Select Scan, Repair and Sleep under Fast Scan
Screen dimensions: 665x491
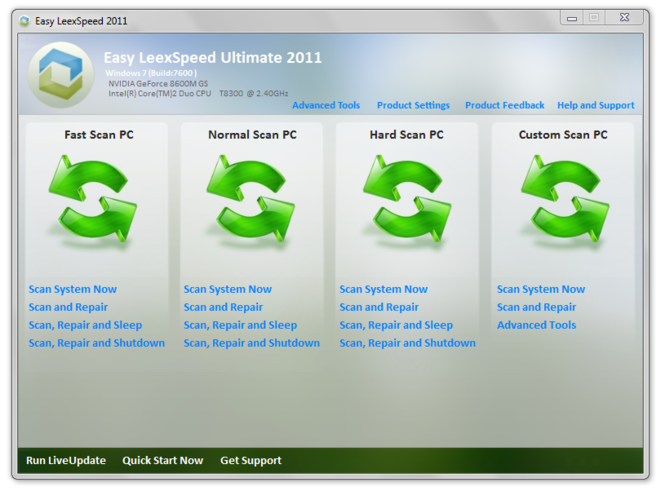[x=85, y=325]
